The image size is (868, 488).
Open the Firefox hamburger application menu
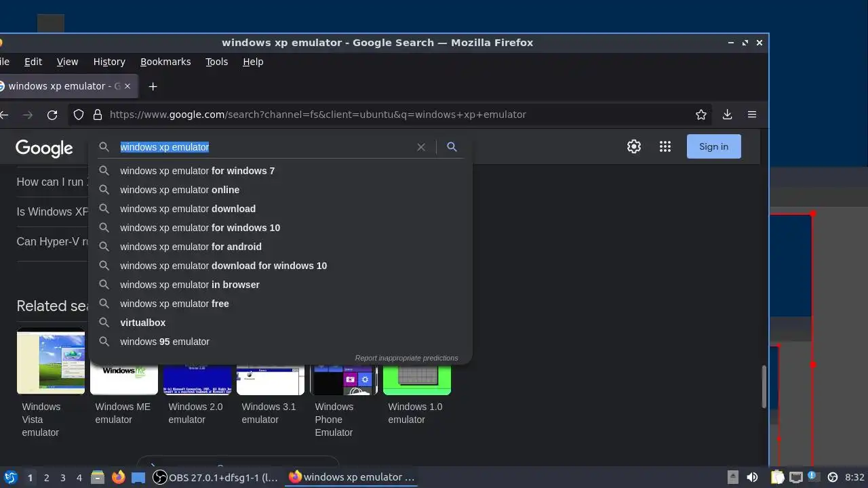coord(752,115)
